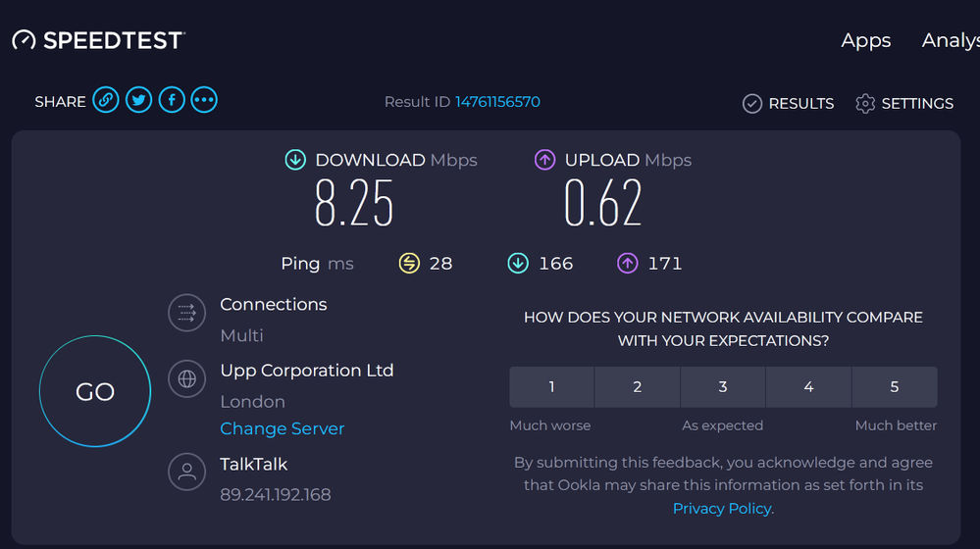Start a new test with GO
The width and height of the screenshot is (980, 549).
95,391
